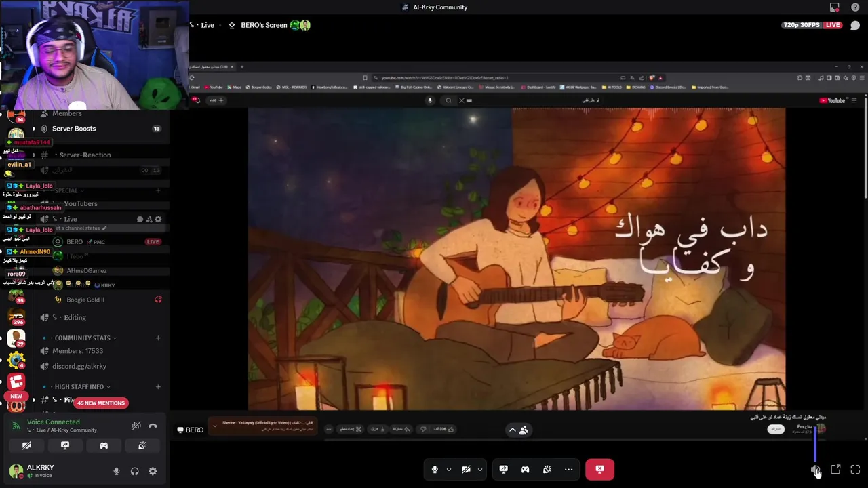
Task: Collapse the SPECIAL category
Action: click(x=66, y=191)
